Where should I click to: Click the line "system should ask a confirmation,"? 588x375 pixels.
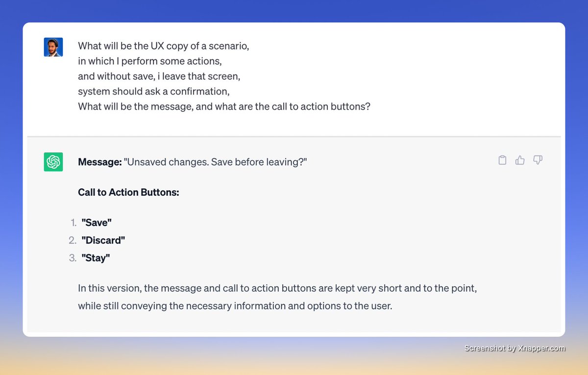[154, 91]
